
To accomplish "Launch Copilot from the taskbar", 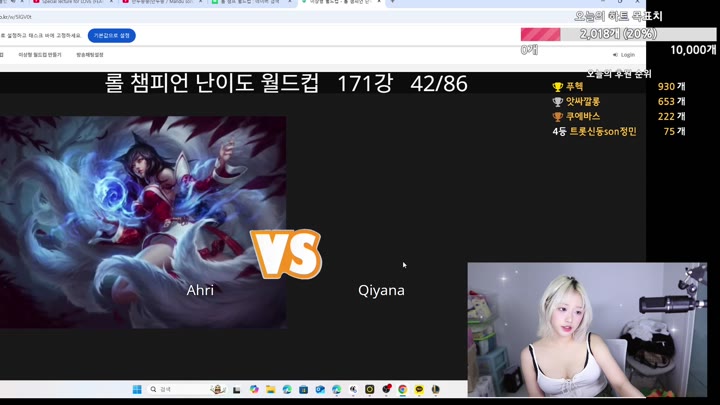I will tap(254, 389).
